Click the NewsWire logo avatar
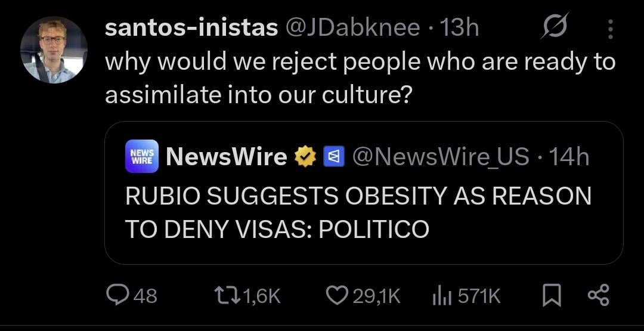The width and height of the screenshot is (644, 331). pyautogui.click(x=142, y=156)
